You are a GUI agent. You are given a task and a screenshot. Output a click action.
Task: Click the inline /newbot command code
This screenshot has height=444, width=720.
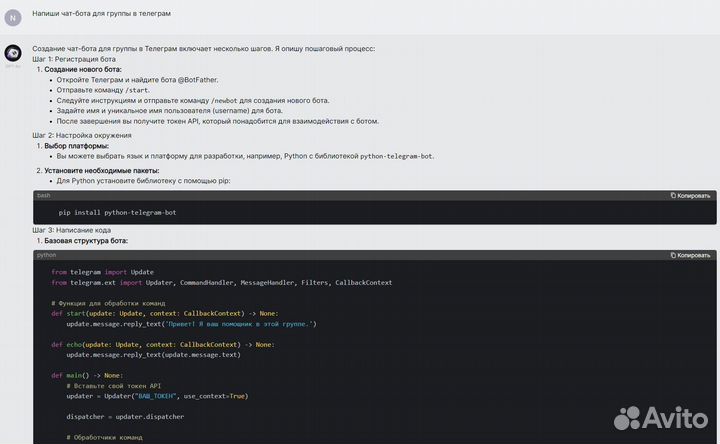coord(225,101)
